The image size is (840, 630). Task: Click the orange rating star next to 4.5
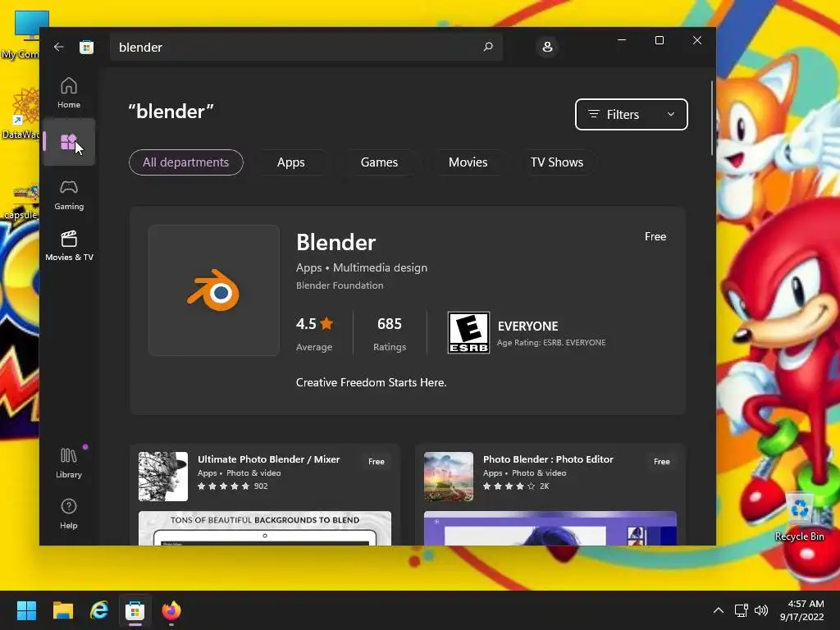[326, 323]
